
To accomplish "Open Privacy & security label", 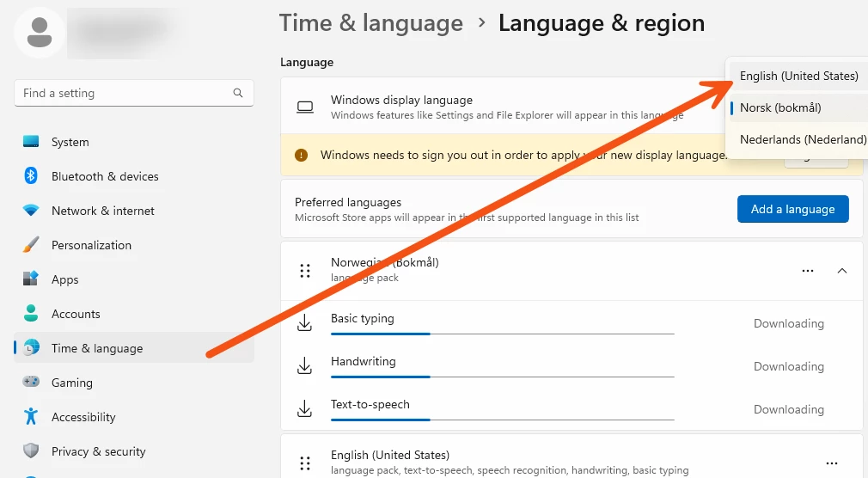I will [99, 451].
